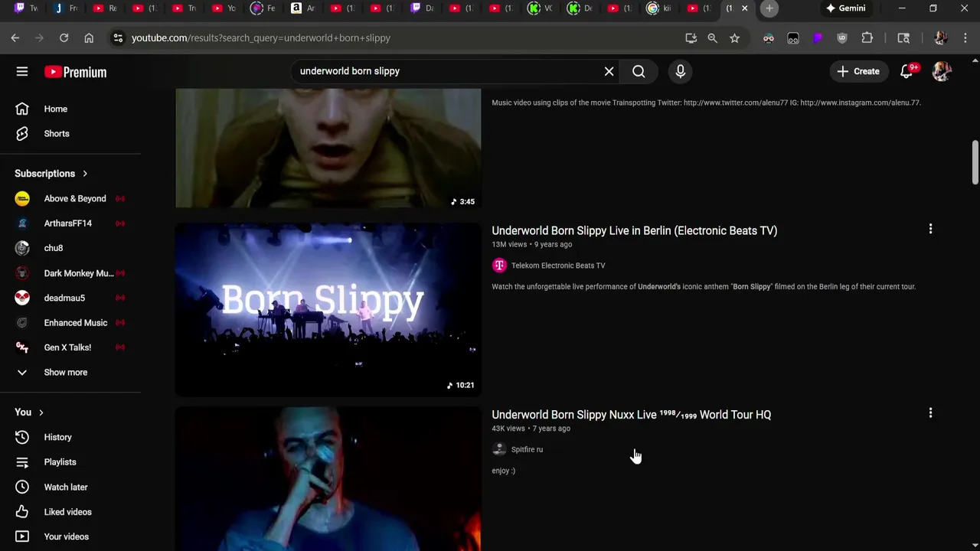The width and height of the screenshot is (980, 551).
Task: Click the Spitfire ru channel avatar
Action: 499,449
